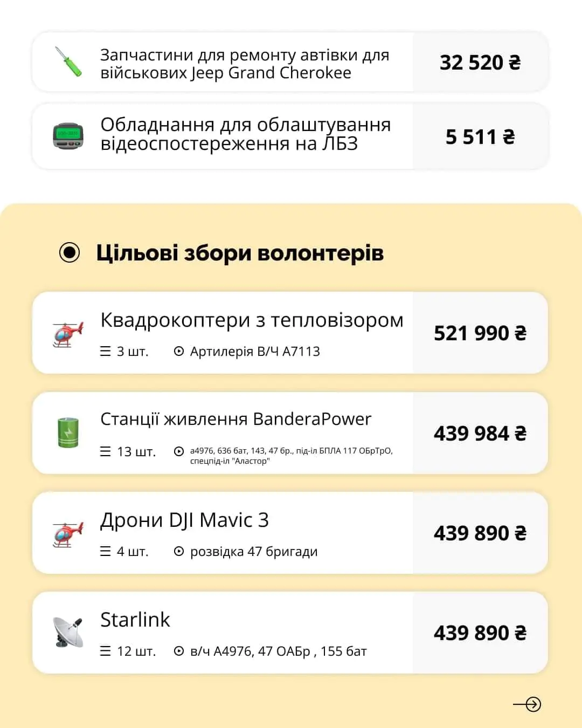
Task: Click the pager icon for video surveillance equipment
Action: point(68,136)
